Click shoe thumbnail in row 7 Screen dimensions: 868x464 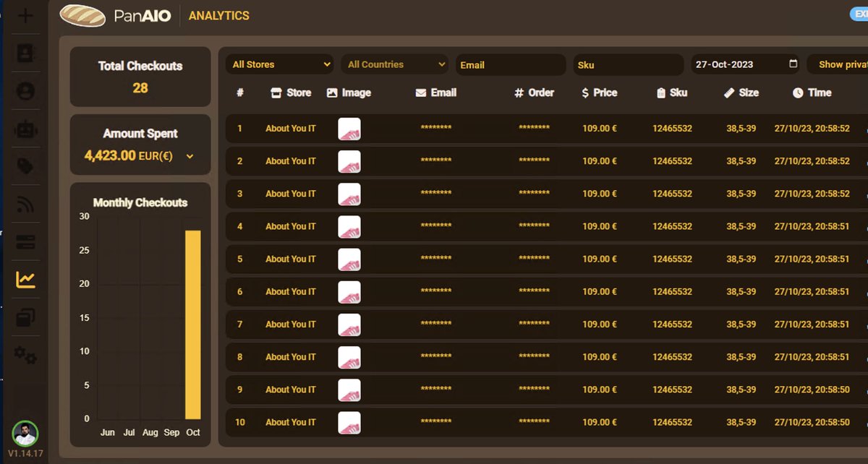click(349, 325)
